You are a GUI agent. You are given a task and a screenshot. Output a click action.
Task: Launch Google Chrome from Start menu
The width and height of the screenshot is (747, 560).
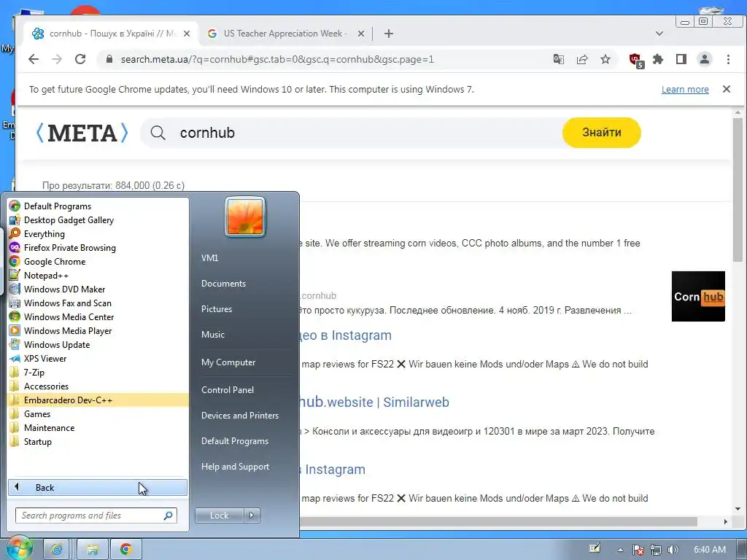coord(98,262)
